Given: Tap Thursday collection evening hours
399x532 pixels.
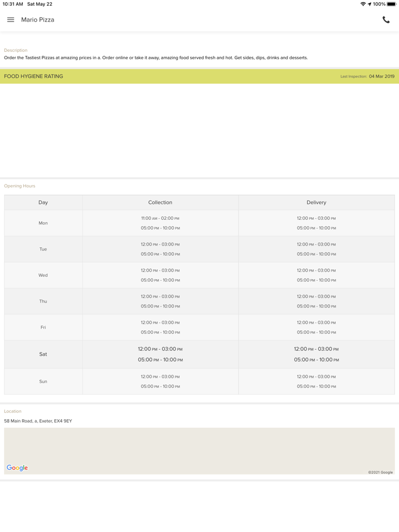Looking at the screenshot, I should [x=160, y=306].
